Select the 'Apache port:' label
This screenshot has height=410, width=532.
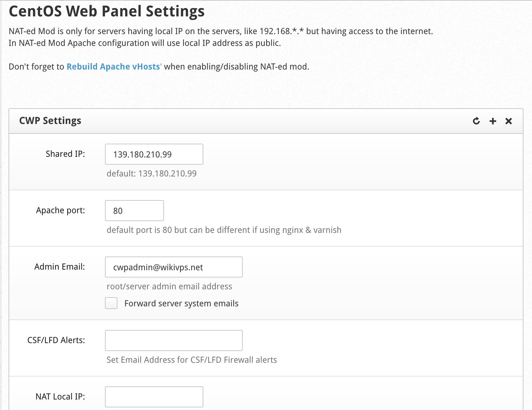tap(60, 210)
